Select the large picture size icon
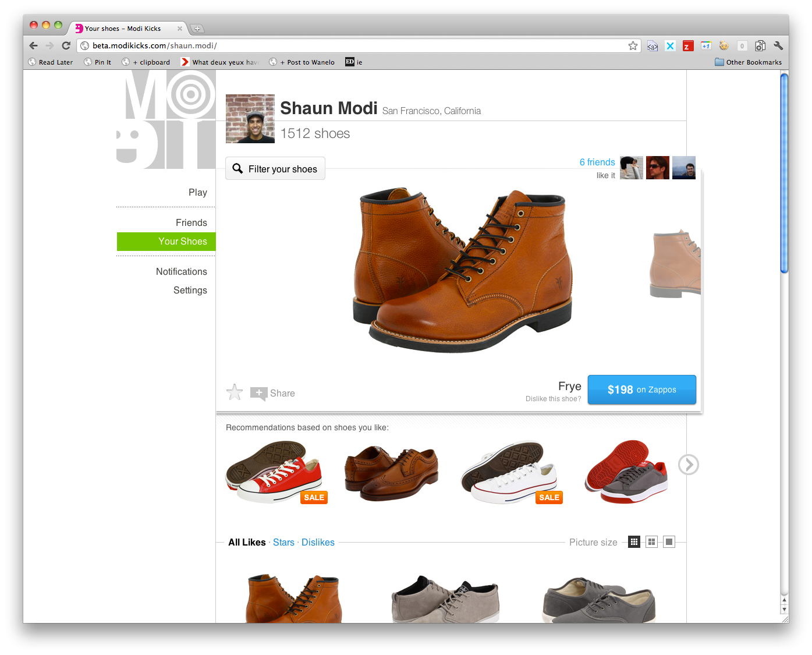This screenshot has height=655, width=812. (669, 541)
